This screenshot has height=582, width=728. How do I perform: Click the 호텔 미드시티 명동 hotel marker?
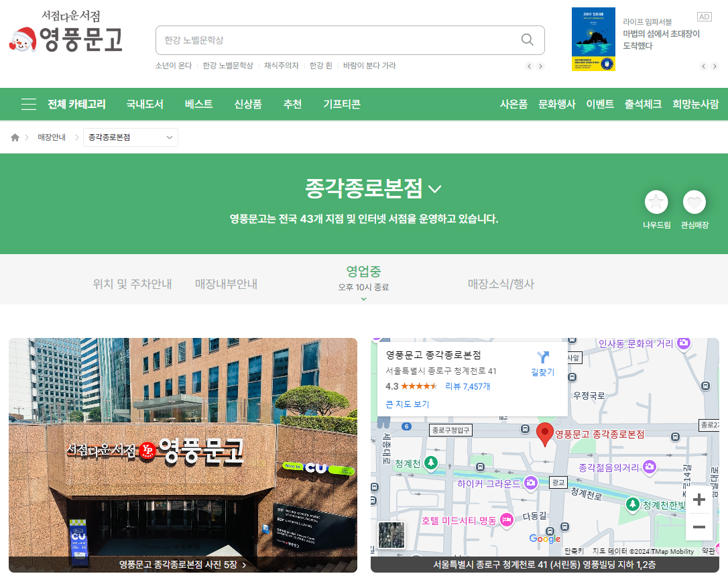[507, 520]
